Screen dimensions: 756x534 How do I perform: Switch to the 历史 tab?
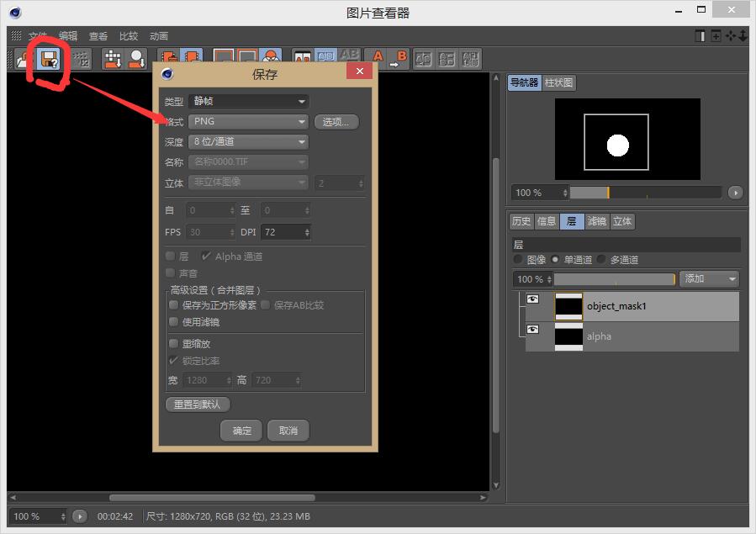coord(521,221)
